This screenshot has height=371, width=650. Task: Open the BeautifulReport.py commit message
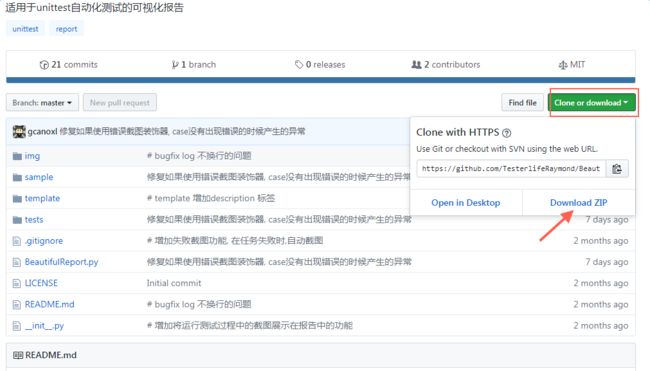click(x=279, y=262)
